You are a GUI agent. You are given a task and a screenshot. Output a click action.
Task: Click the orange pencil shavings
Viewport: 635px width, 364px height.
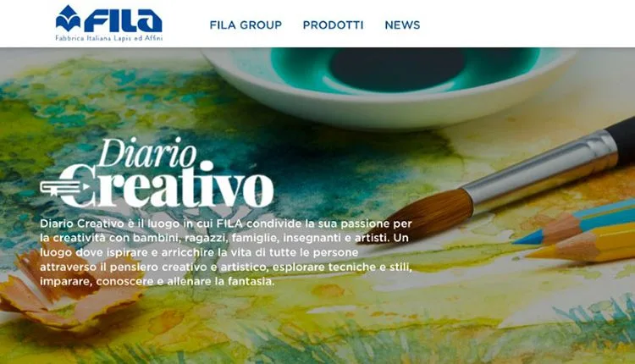click(69, 286)
